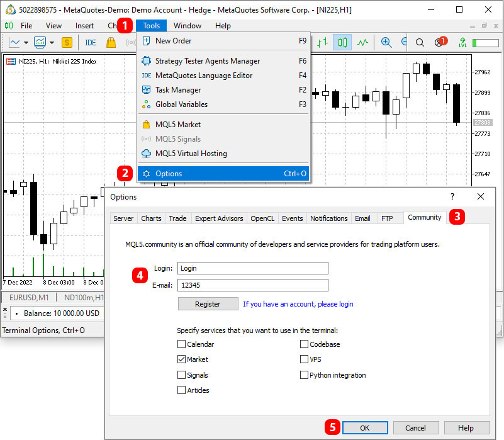Open the Window menu
Screen dimensions: 504x440
188,26
